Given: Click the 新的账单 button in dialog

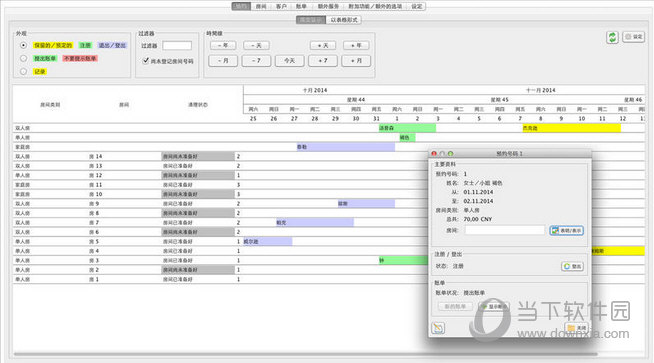Looking at the screenshot, I should (455, 306).
